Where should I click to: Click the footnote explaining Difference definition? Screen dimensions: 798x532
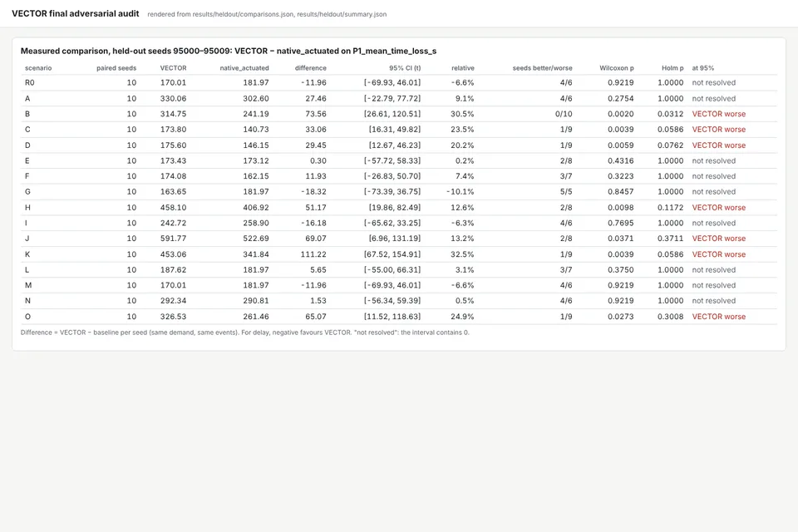(244, 332)
